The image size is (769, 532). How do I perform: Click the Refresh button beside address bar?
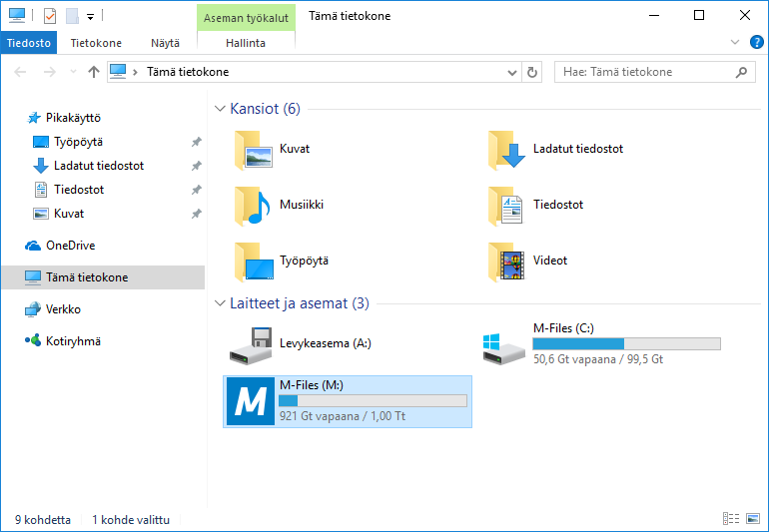click(532, 72)
